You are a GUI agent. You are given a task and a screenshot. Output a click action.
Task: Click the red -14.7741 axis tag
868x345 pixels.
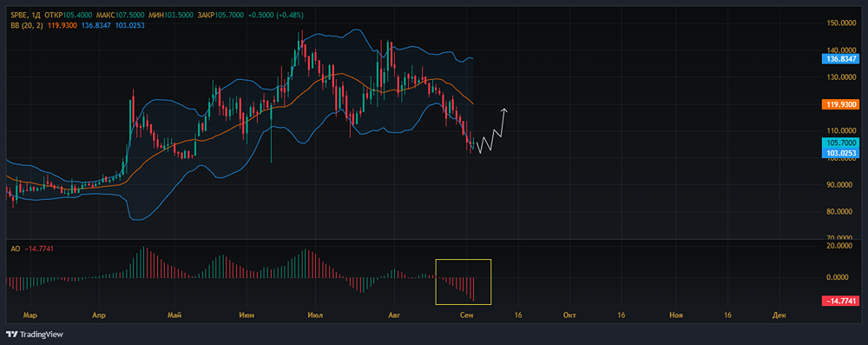[x=841, y=301]
